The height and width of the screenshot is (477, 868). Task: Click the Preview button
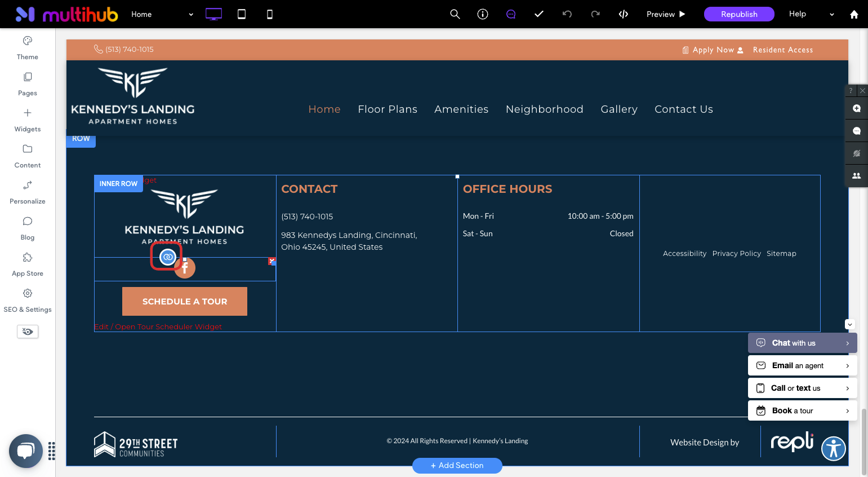pyautogui.click(x=666, y=14)
